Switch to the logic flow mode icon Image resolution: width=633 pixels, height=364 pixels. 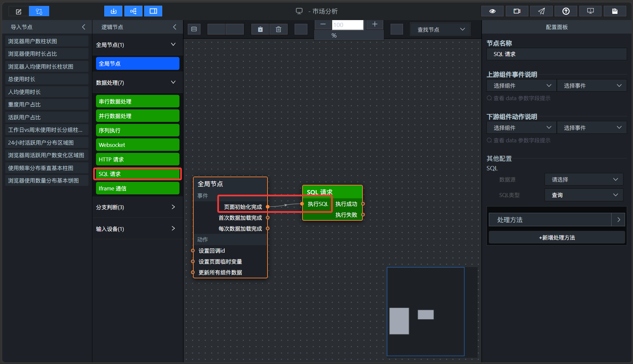coord(39,12)
